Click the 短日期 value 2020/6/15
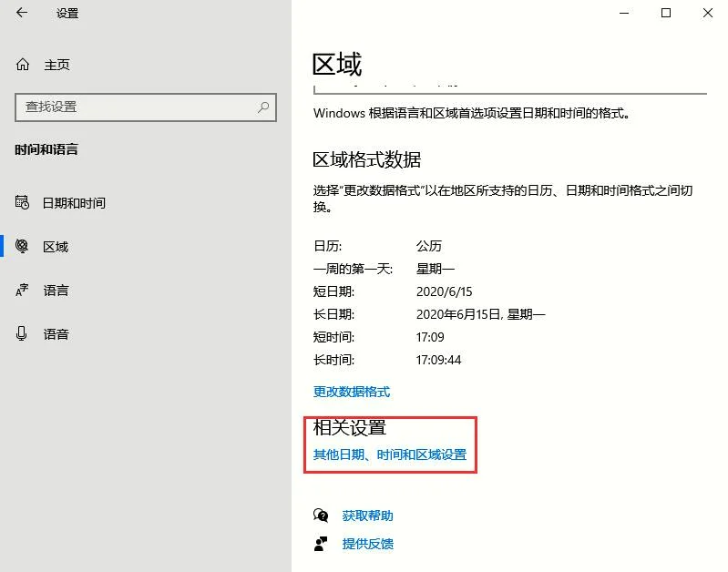 (x=445, y=291)
